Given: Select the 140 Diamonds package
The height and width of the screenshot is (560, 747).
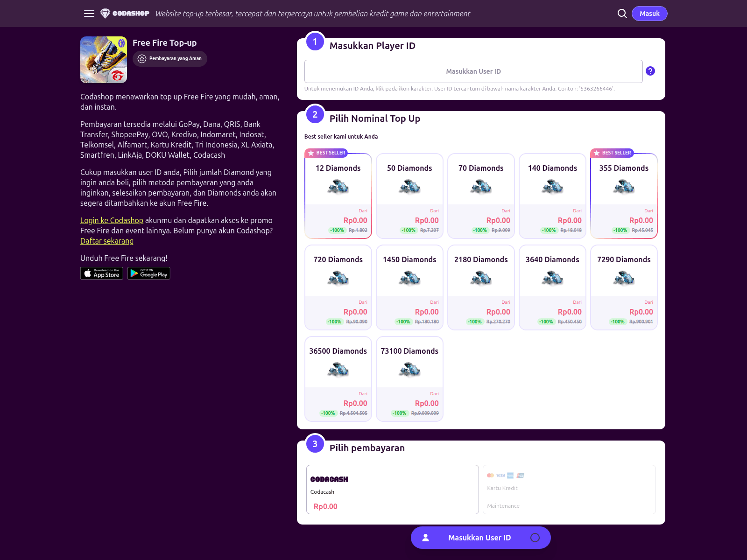Looking at the screenshot, I should click(x=552, y=196).
